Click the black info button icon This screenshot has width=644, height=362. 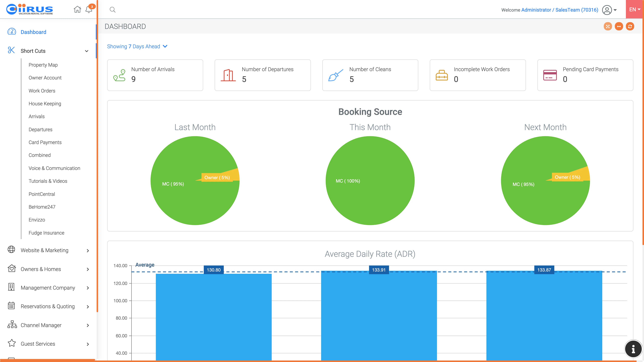tap(633, 349)
